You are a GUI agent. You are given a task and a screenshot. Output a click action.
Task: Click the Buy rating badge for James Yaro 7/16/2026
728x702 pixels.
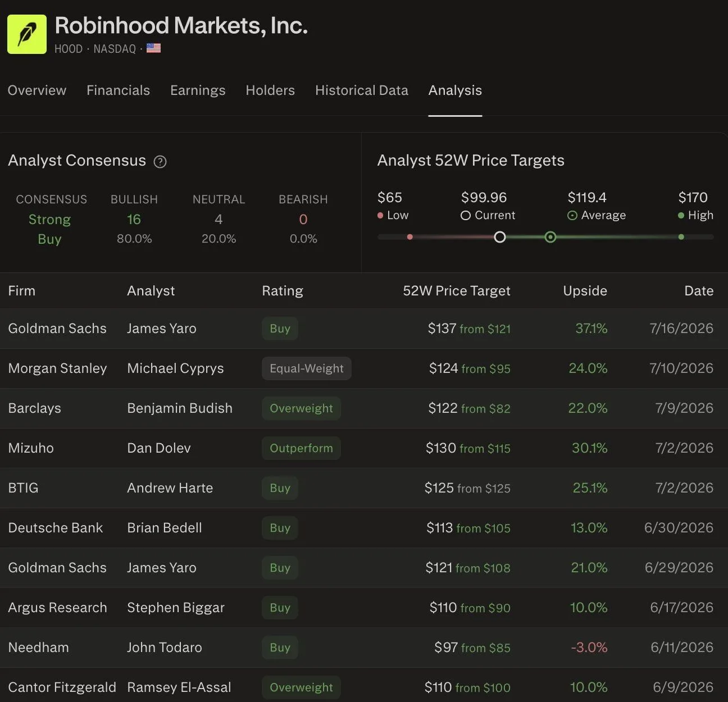(x=280, y=329)
